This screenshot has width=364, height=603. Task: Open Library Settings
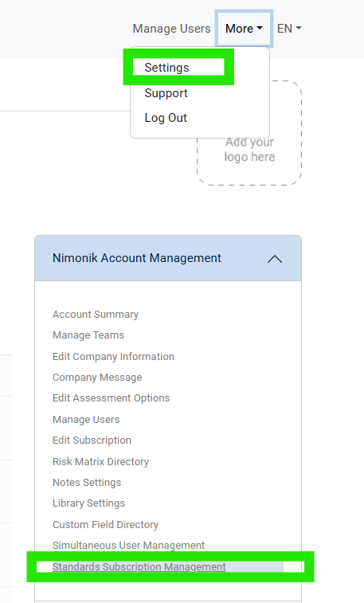click(88, 503)
